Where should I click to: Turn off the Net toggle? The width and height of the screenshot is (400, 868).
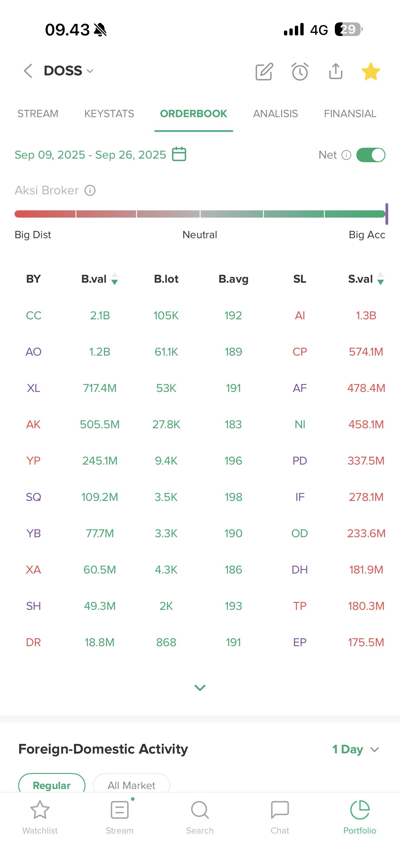coord(371,155)
